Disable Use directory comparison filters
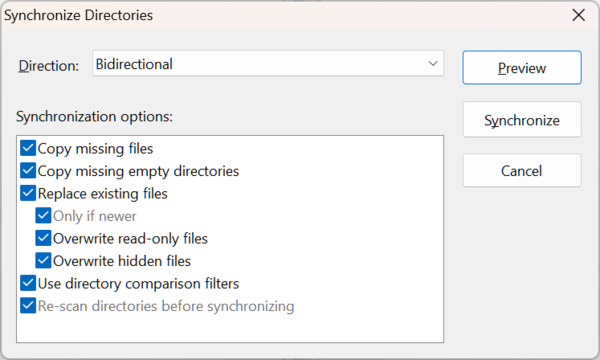Viewport: 600px width, 360px height. click(x=28, y=283)
